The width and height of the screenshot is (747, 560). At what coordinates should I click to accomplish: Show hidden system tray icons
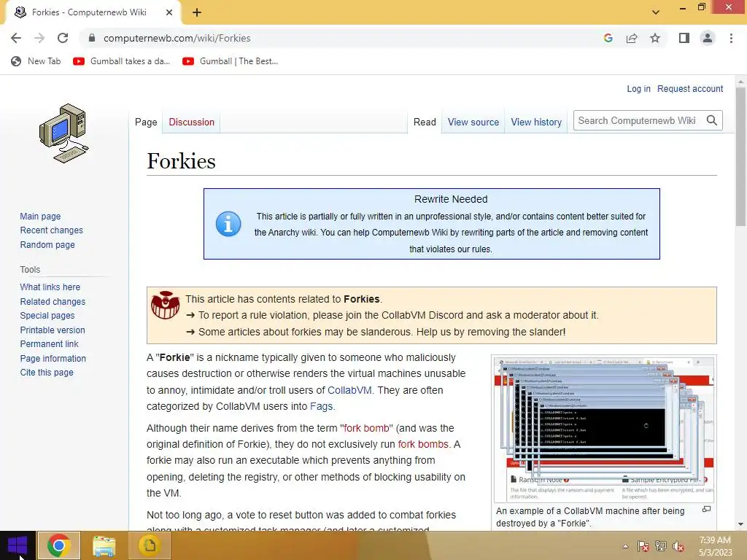pyautogui.click(x=625, y=546)
